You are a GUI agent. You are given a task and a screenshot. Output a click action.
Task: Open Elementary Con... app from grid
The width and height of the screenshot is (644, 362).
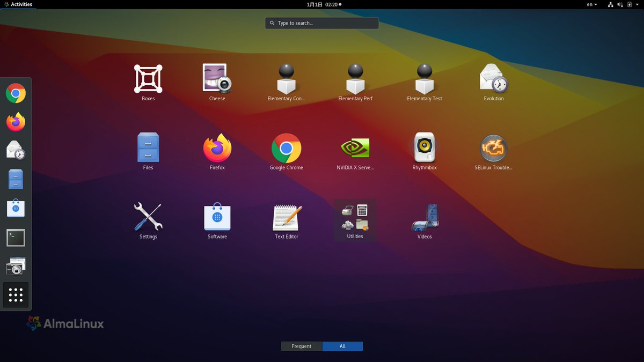pyautogui.click(x=286, y=83)
